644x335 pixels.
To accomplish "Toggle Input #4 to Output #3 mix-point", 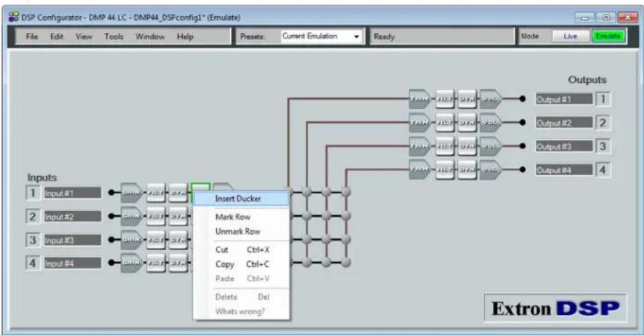I will [x=327, y=262].
